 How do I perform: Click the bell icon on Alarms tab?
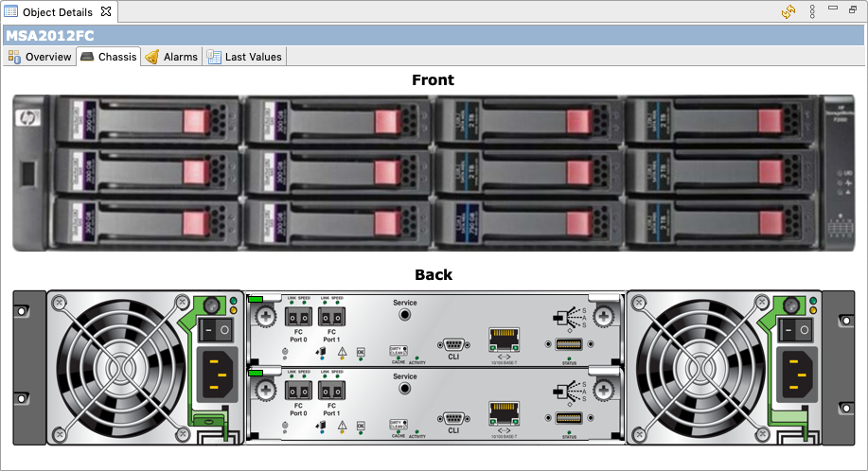point(151,57)
